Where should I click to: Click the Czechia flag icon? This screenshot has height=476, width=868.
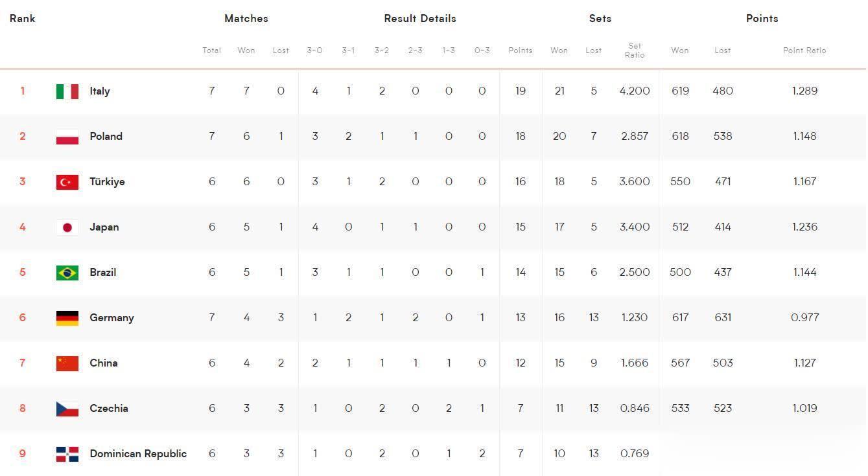[x=67, y=409]
